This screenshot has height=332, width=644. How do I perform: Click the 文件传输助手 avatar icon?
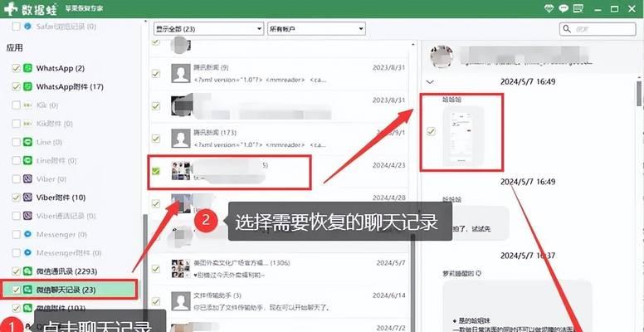[x=181, y=300]
